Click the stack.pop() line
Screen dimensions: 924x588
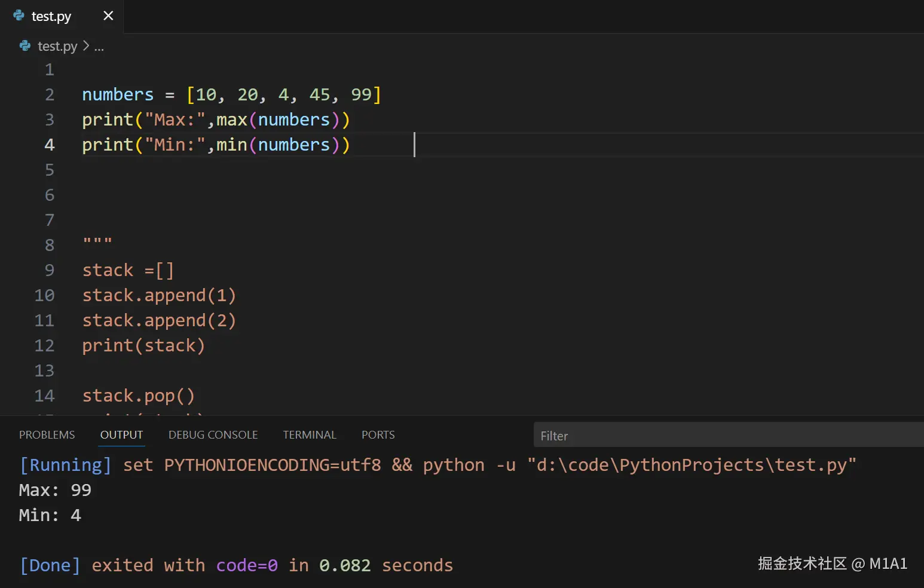click(139, 396)
